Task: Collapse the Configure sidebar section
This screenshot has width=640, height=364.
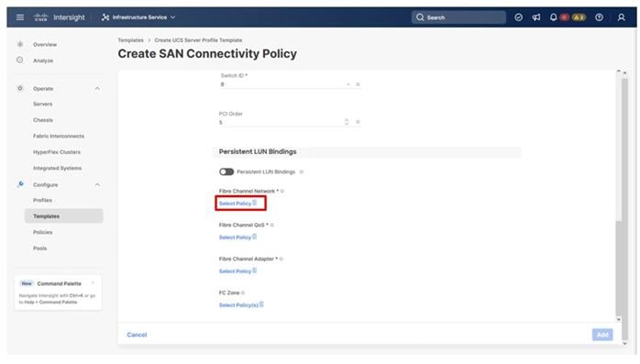Action: tap(97, 185)
